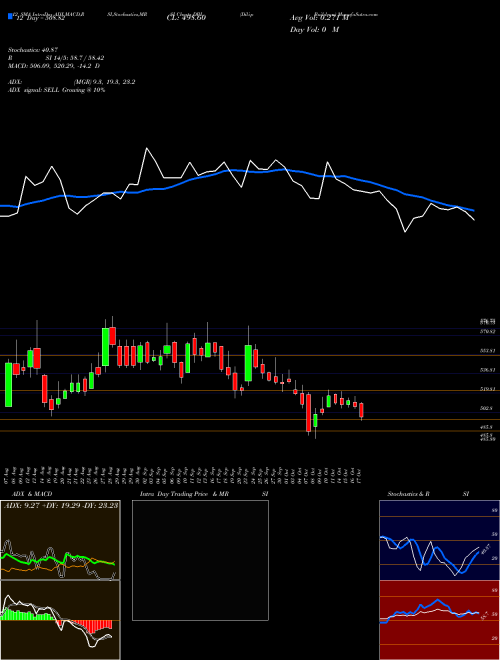Click the first tall green candle at the left edge
Image resolution: width=500 pixels, height=660 pixels.
8,384
